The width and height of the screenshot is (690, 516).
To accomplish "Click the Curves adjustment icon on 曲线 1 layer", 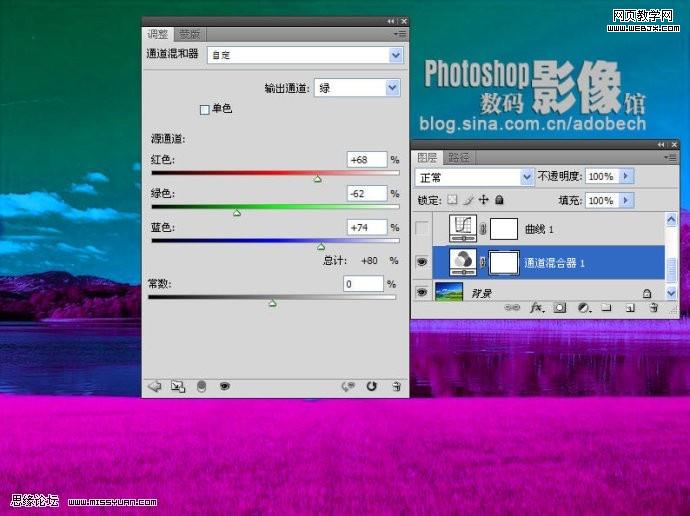I will click(463, 228).
